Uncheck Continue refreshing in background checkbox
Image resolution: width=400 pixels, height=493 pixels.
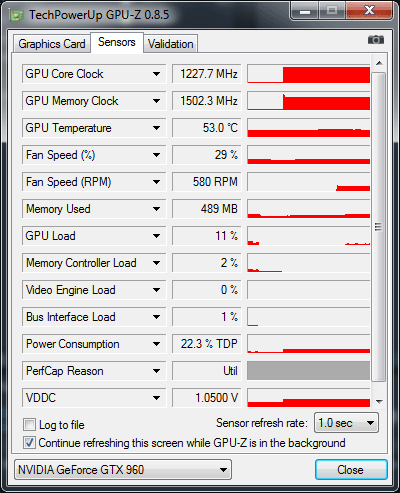pyautogui.click(x=29, y=443)
